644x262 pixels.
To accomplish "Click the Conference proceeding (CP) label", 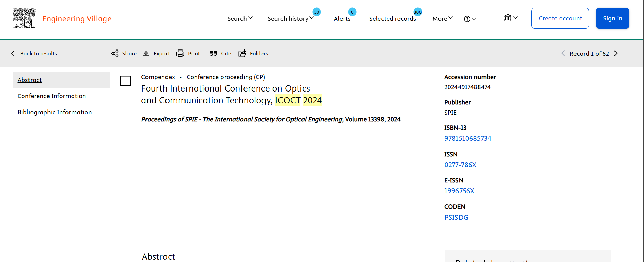I will [x=226, y=77].
